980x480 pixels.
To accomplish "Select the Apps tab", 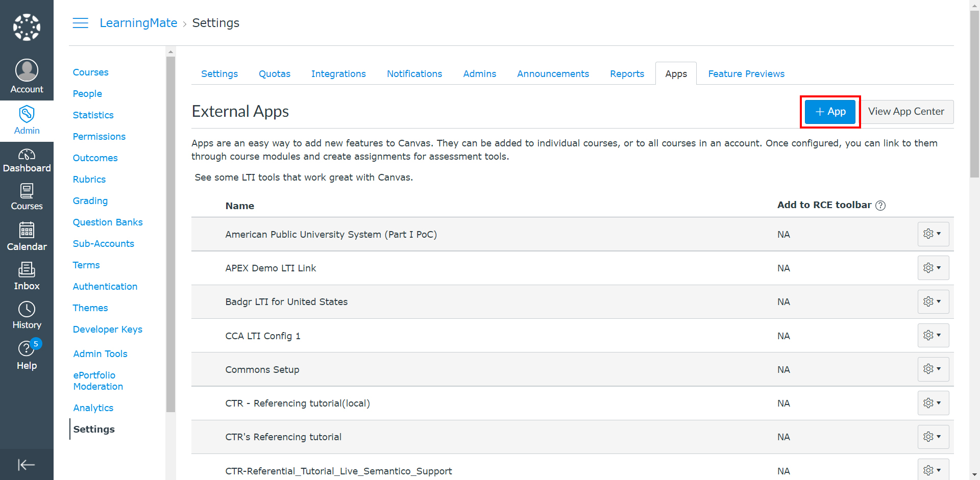I will point(676,74).
